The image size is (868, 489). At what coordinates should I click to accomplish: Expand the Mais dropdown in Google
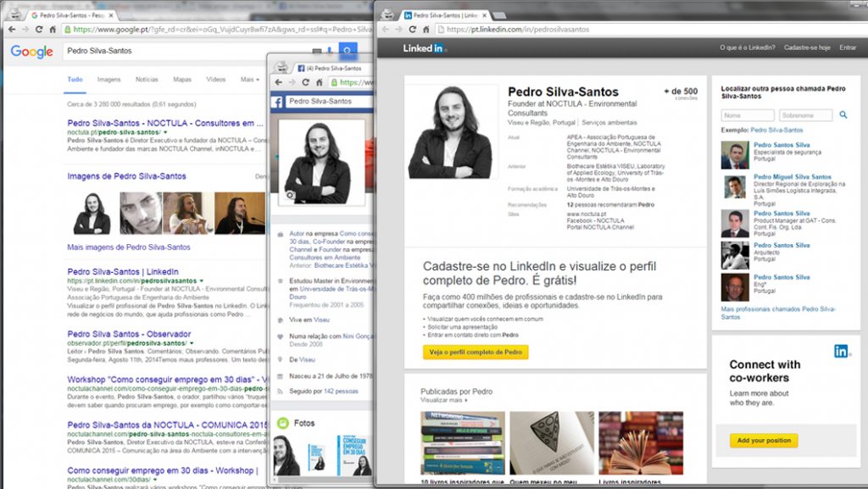coord(250,80)
